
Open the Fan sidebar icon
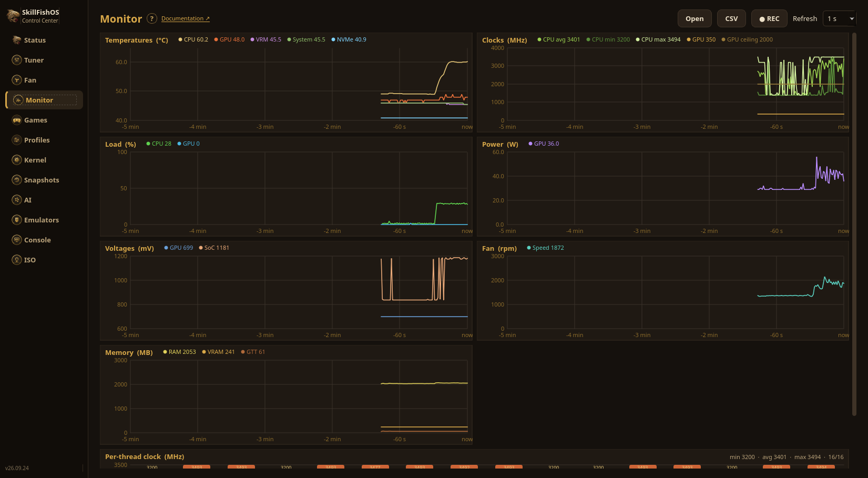click(17, 80)
